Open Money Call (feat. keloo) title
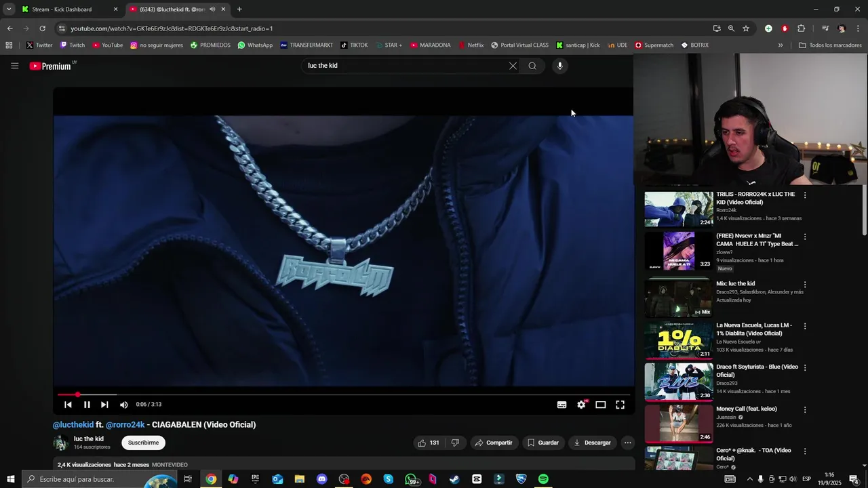The height and width of the screenshot is (488, 868). point(747,409)
